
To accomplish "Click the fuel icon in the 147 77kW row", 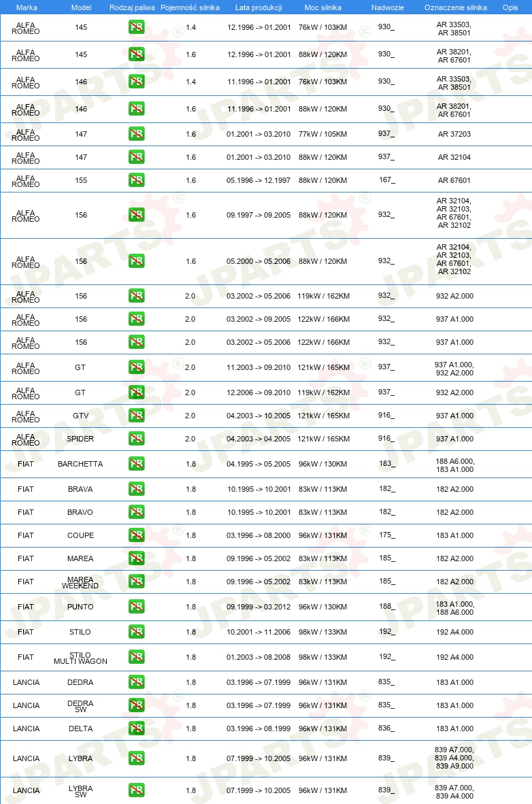I will pos(137,135).
